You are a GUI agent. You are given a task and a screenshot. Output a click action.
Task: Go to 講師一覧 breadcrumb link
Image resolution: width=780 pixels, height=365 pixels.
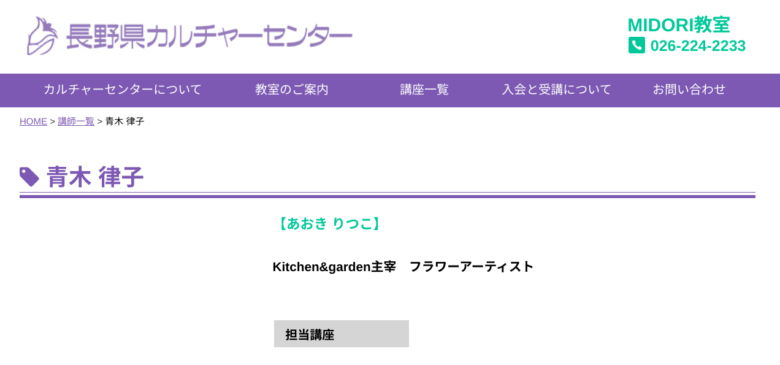[x=76, y=122]
